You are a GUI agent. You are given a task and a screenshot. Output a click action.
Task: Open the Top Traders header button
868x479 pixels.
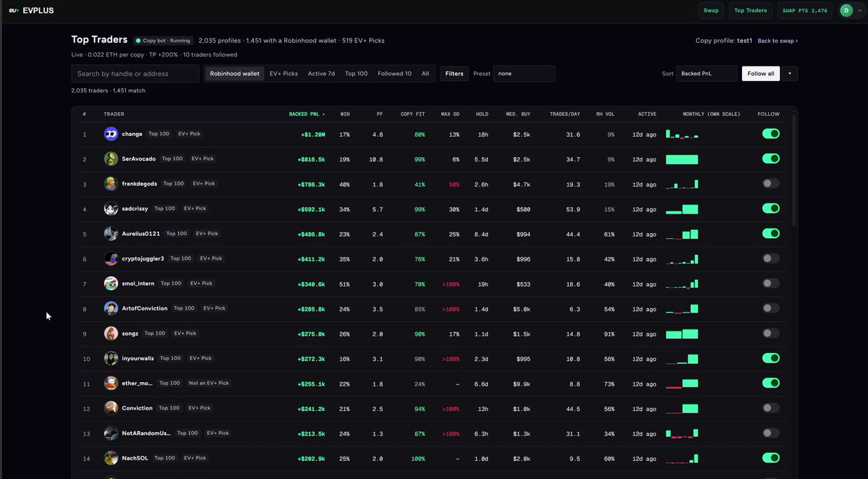tap(750, 10)
